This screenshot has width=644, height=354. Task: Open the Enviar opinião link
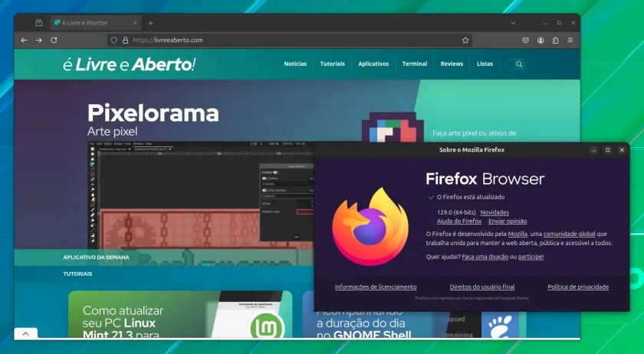[x=508, y=221]
